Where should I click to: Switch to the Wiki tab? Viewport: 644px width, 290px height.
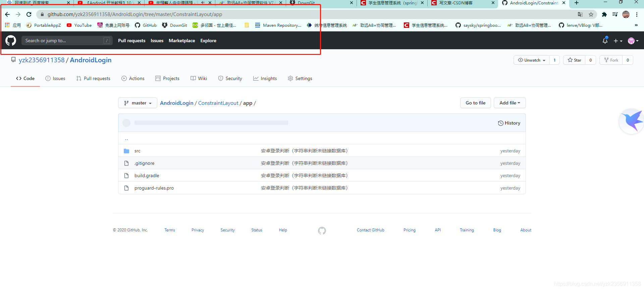tap(199, 78)
